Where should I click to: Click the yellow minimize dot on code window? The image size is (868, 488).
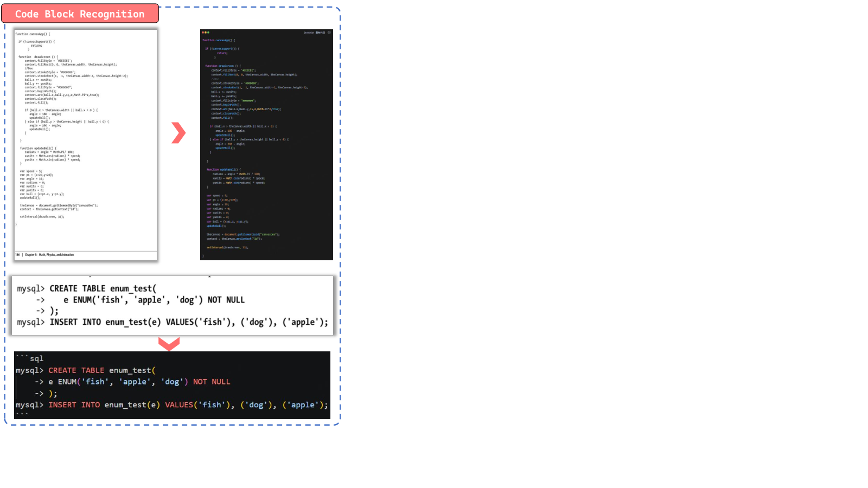206,33
